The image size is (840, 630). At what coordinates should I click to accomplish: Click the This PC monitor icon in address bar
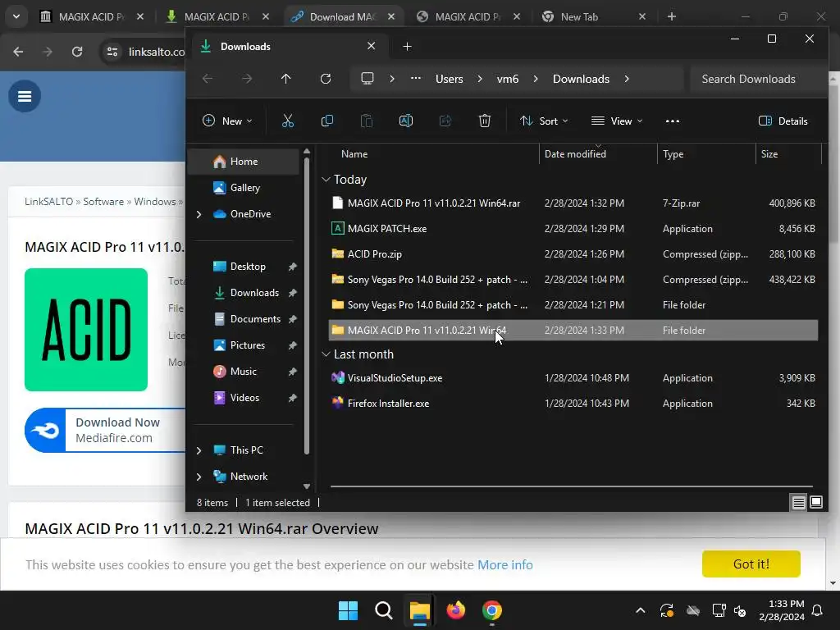(367, 79)
